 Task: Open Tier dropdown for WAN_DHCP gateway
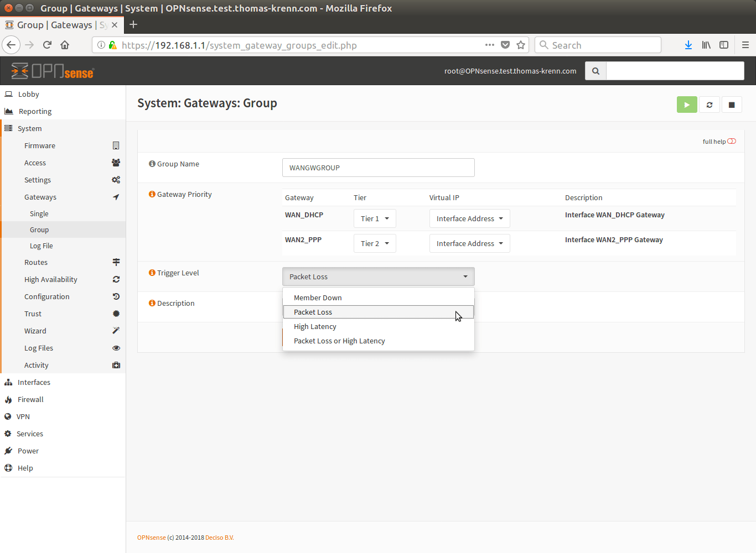[x=375, y=218]
